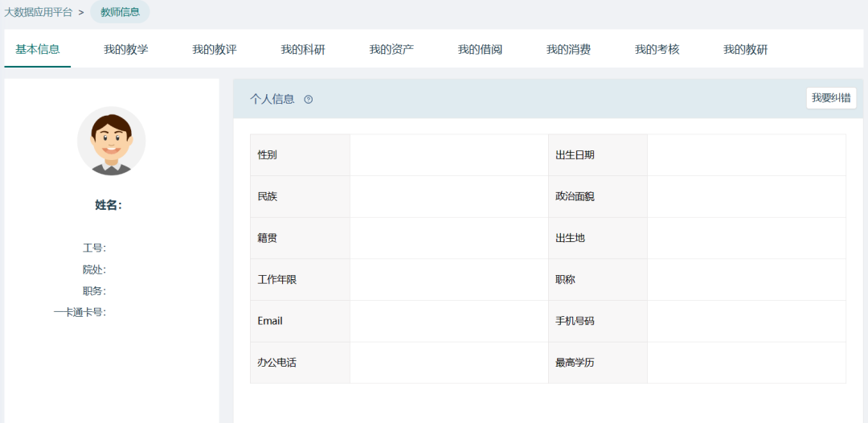Select the 我的资产 tab
868x423 pixels.
[x=391, y=50]
